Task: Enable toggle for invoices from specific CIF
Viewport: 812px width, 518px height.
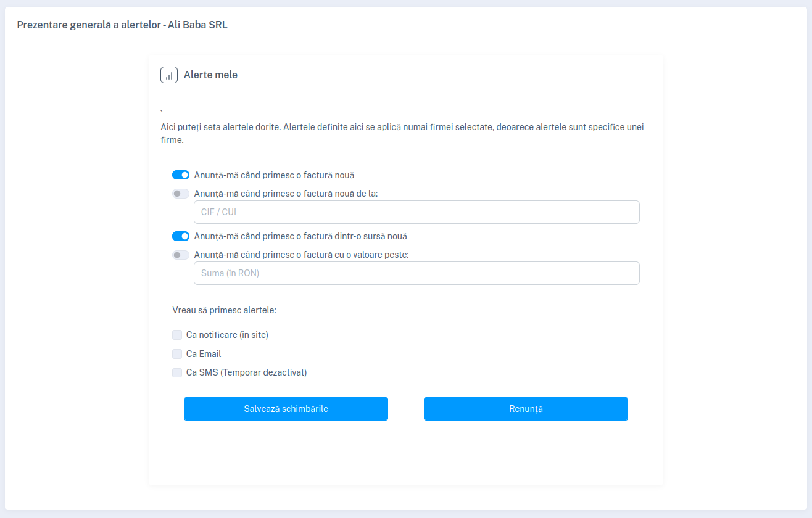Action: coord(181,194)
